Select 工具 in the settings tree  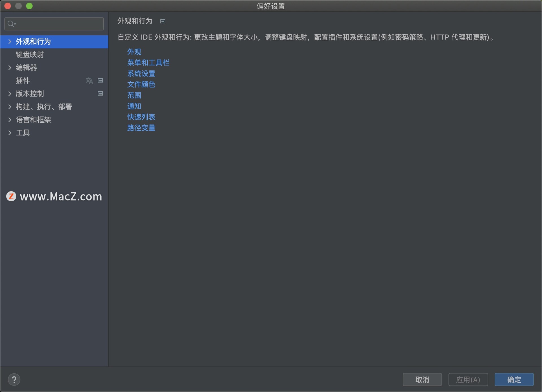click(54, 133)
